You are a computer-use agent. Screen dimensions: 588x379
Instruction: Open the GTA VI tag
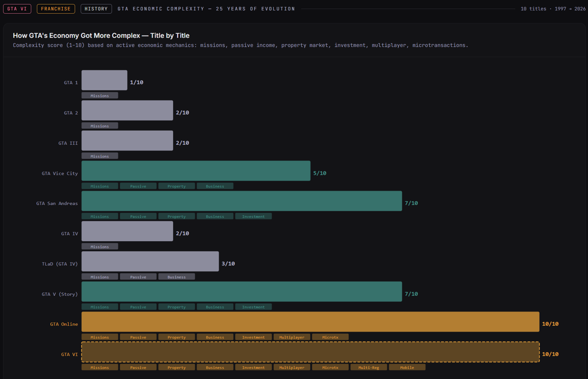click(x=17, y=8)
